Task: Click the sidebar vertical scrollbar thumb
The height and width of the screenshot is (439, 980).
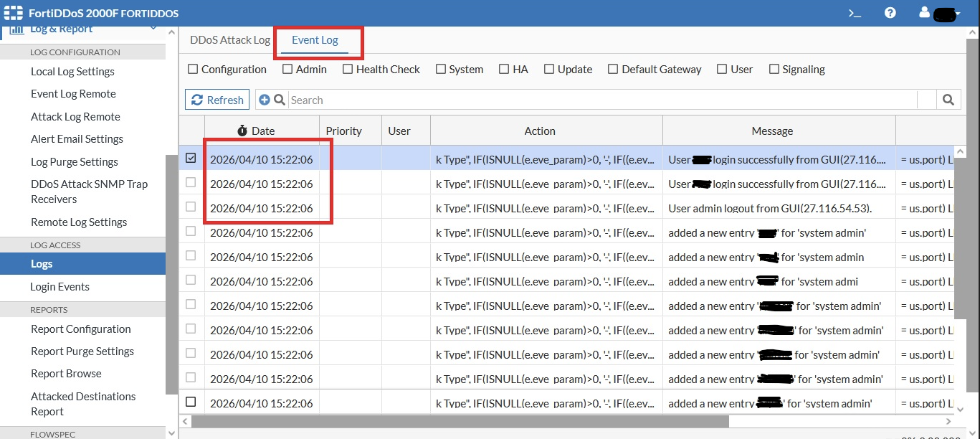Action: click(171, 274)
